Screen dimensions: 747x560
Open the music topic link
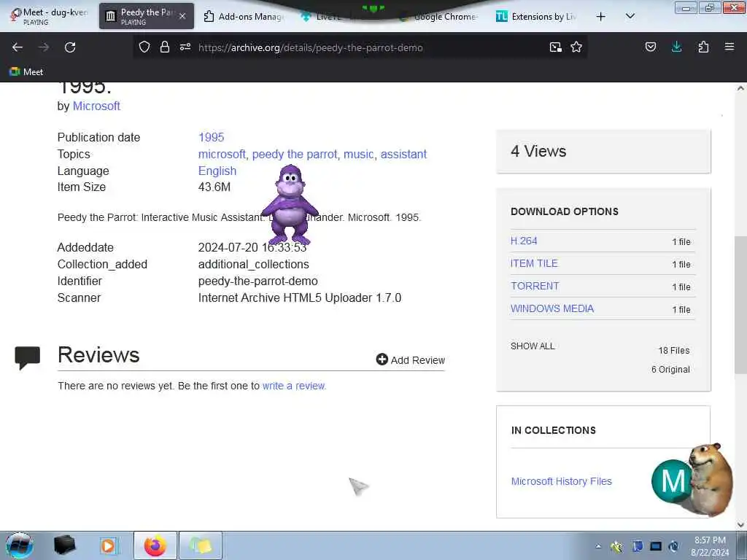pos(358,155)
